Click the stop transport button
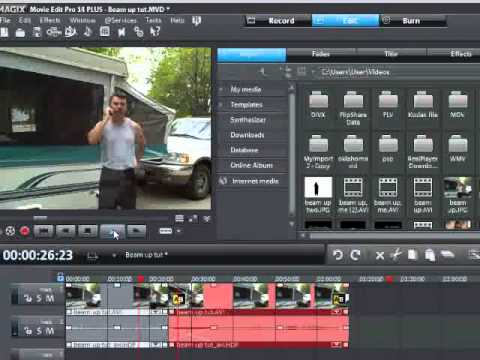The width and height of the screenshot is (480, 360). tap(88, 231)
